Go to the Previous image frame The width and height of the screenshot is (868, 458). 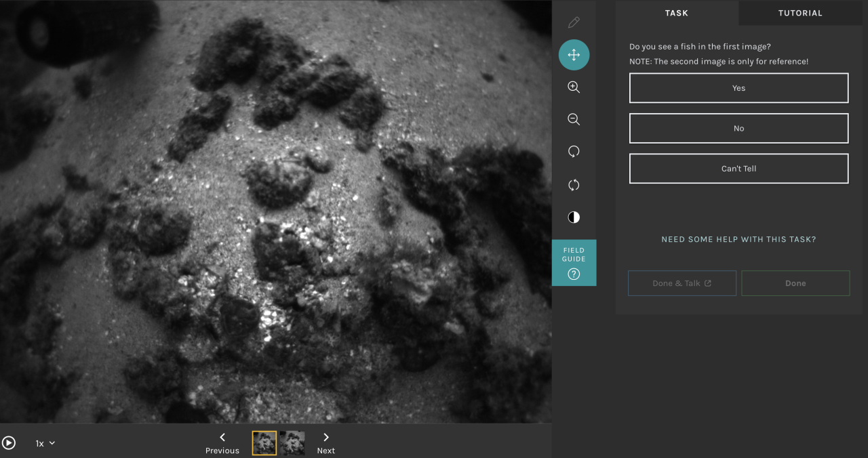[222, 443]
